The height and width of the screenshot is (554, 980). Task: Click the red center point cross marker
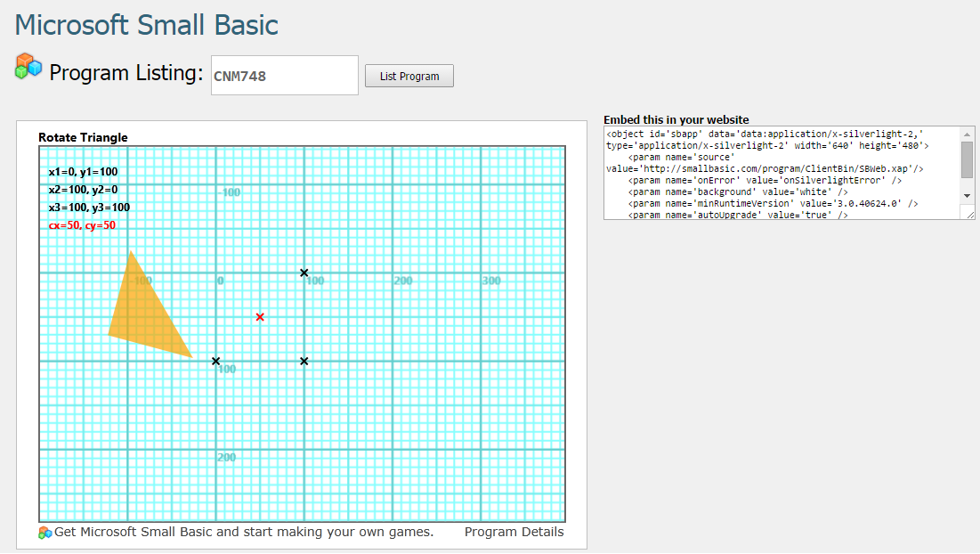tap(260, 317)
